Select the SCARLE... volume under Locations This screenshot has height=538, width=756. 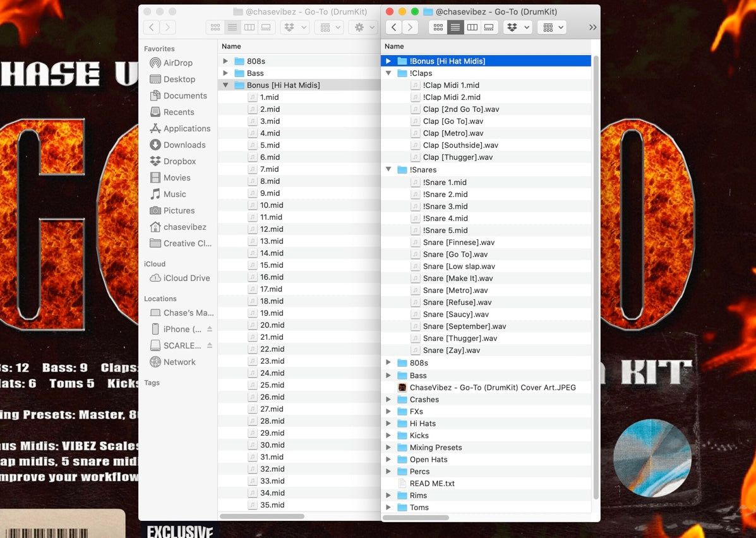(176, 345)
